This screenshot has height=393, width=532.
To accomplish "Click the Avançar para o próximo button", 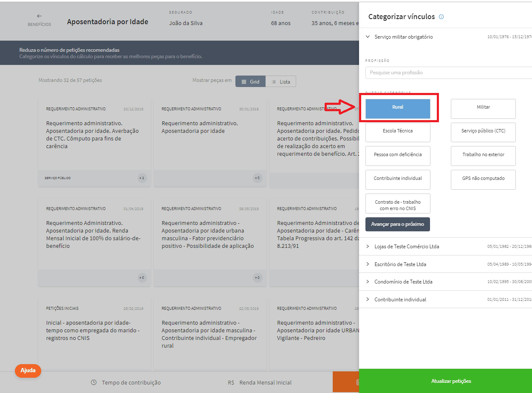I will pyautogui.click(x=397, y=225).
